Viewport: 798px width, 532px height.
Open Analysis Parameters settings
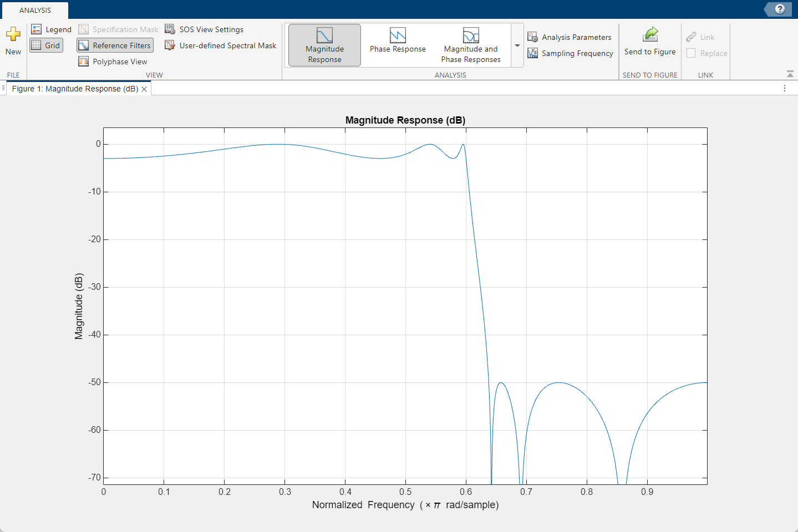[x=570, y=37]
